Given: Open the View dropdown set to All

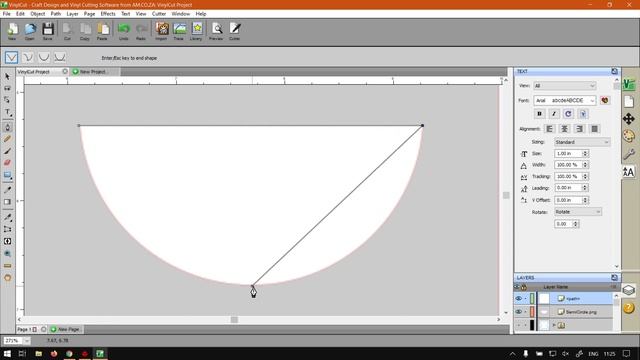Looking at the screenshot, I should 564,86.
